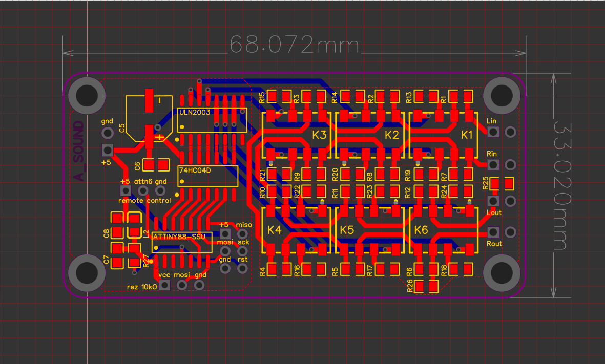Image resolution: width=605 pixels, height=364 pixels.
Task: Select the 68.072mm width dimension text
Action: [294, 45]
